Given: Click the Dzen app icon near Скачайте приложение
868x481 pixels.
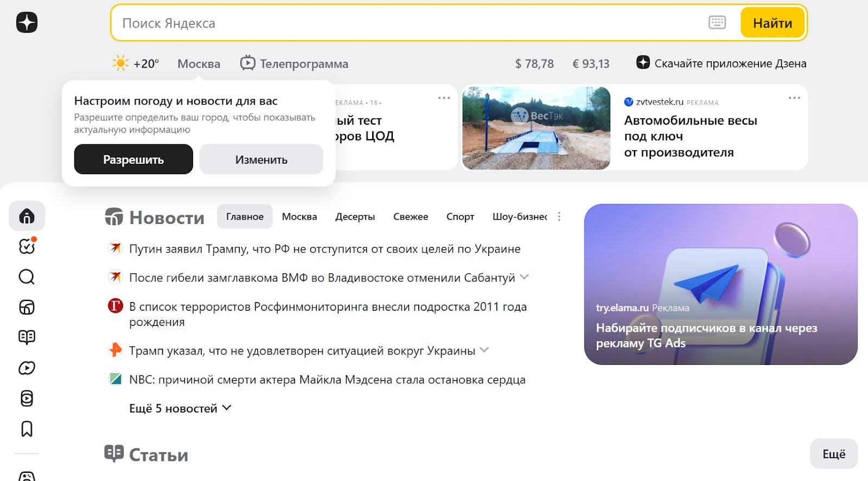Looking at the screenshot, I should pos(643,62).
